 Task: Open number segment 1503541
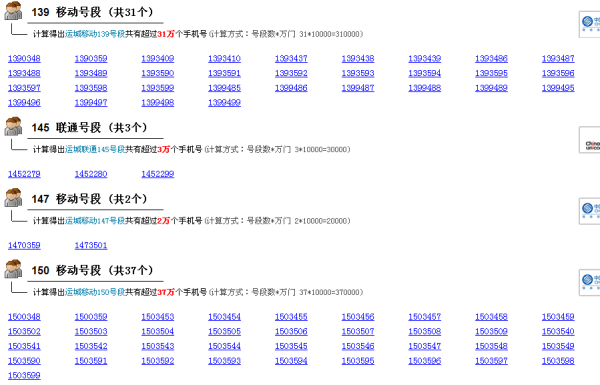pyautogui.click(x=24, y=346)
